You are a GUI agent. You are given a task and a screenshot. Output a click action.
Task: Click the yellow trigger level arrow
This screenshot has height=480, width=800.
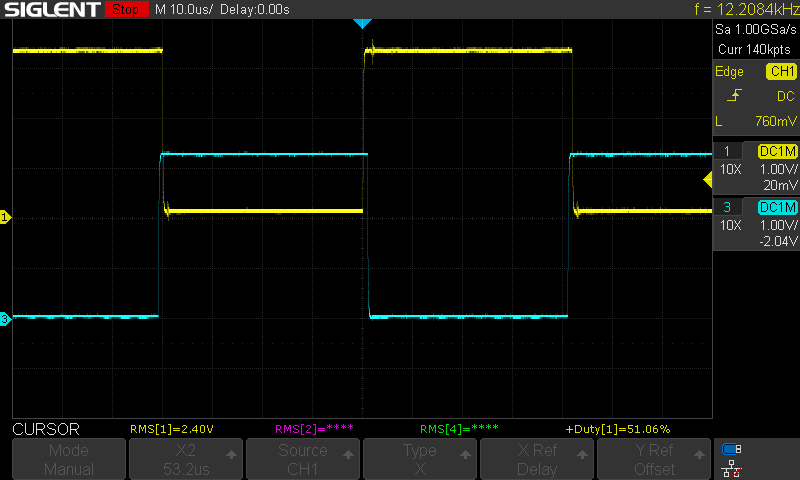707,179
